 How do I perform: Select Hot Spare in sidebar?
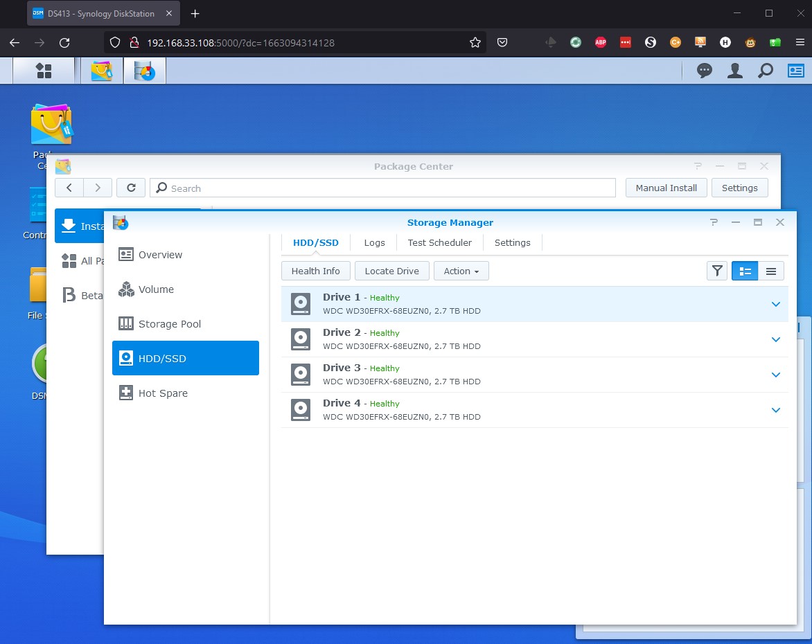tap(163, 393)
